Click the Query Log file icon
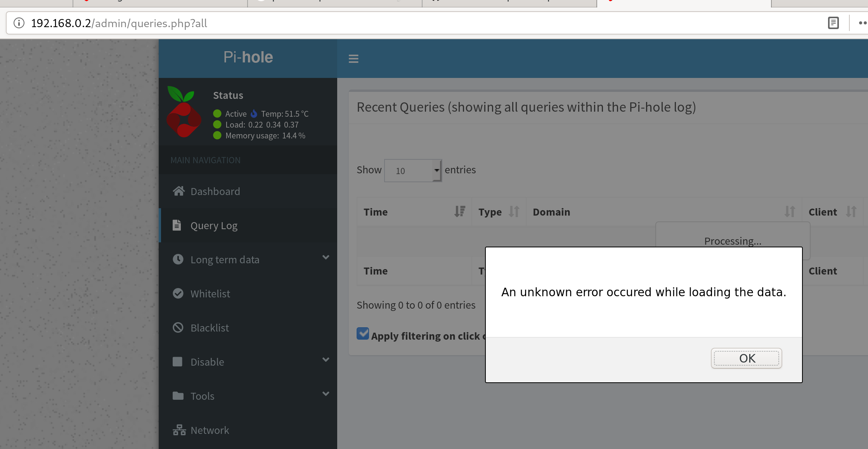The image size is (868, 449). [177, 225]
